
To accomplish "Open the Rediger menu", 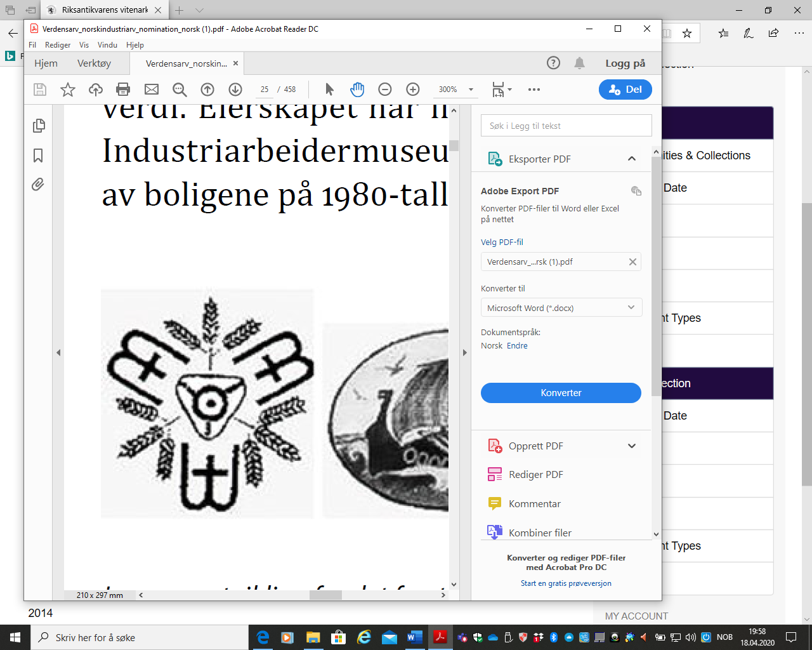I will (x=58, y=45).
